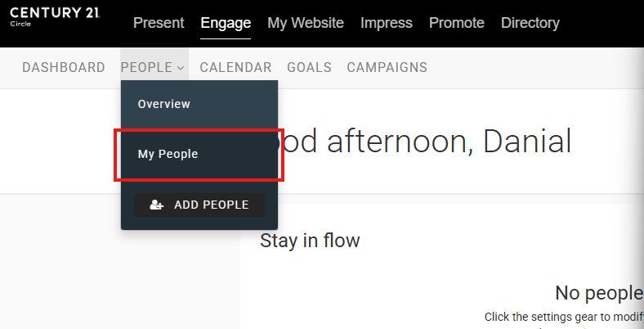644x329 pixels.
Task: Switch to the Dashboard tab
Action: (x=64, y=67)
